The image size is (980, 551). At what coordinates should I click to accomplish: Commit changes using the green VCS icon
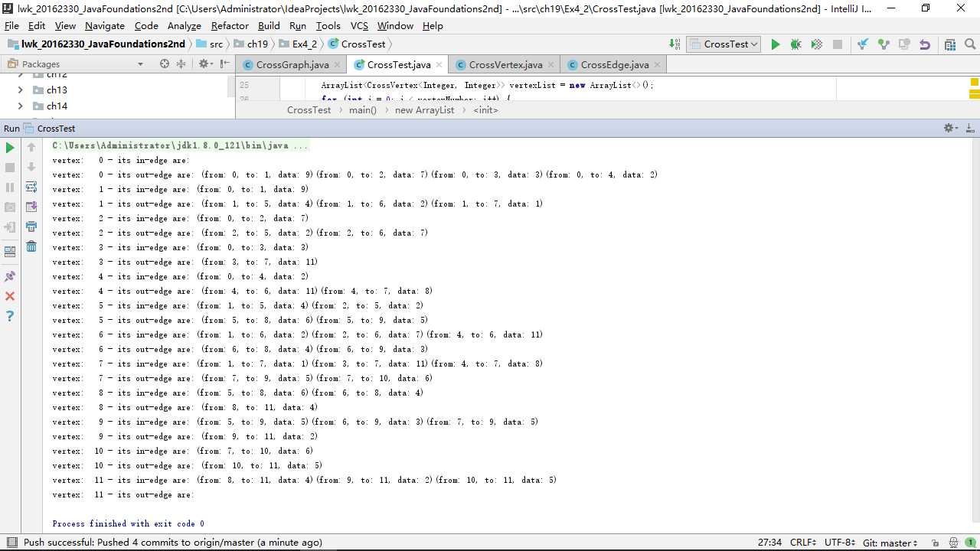point(884,44)
